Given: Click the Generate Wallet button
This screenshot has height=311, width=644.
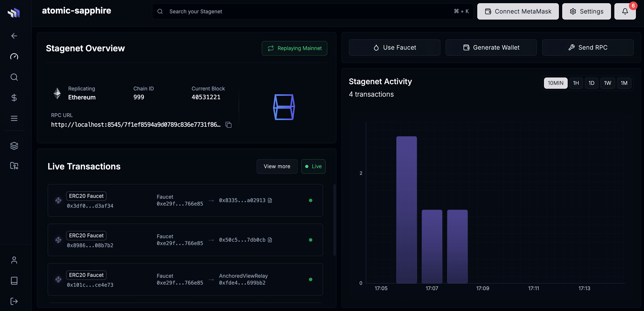Looking at the screenshot, I should (491, 47).
